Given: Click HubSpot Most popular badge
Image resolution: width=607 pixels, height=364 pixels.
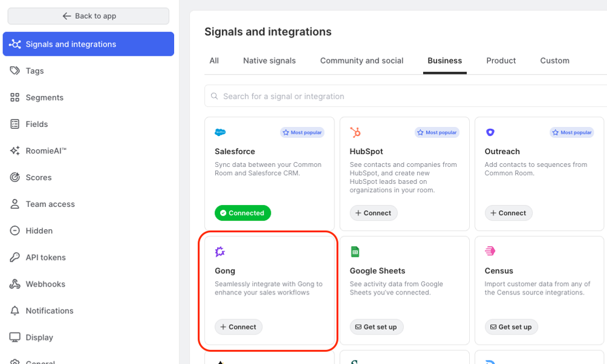Looking at the screenshot, I should coord(437,132).
